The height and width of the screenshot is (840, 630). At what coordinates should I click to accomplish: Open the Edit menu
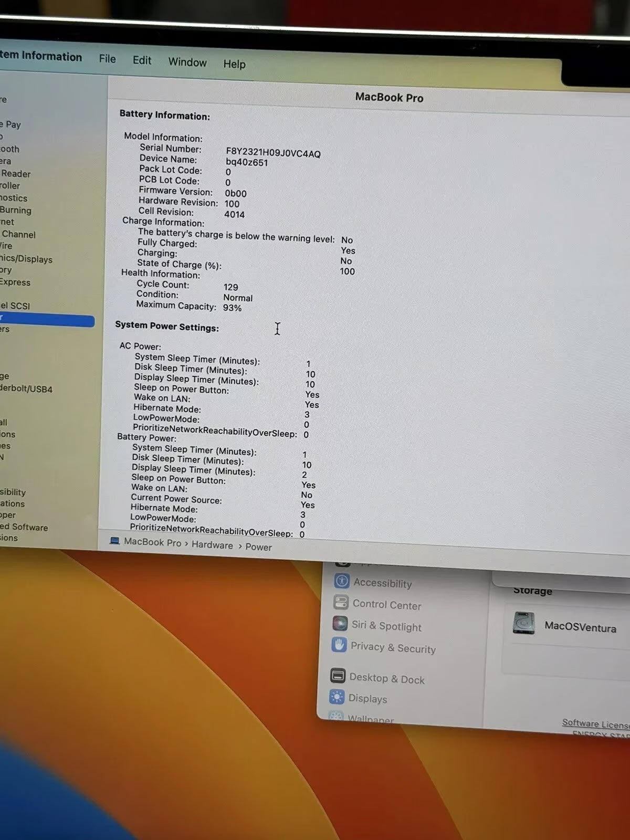point(142,60)
